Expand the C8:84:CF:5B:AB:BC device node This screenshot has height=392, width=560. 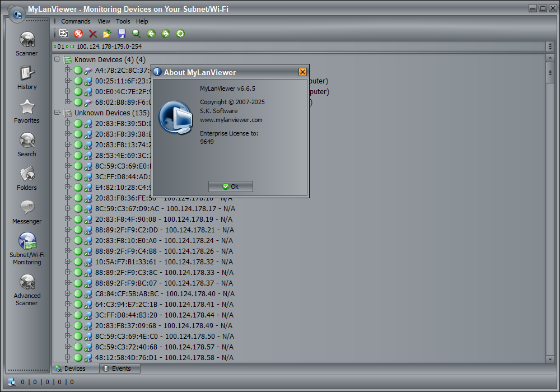68,293
